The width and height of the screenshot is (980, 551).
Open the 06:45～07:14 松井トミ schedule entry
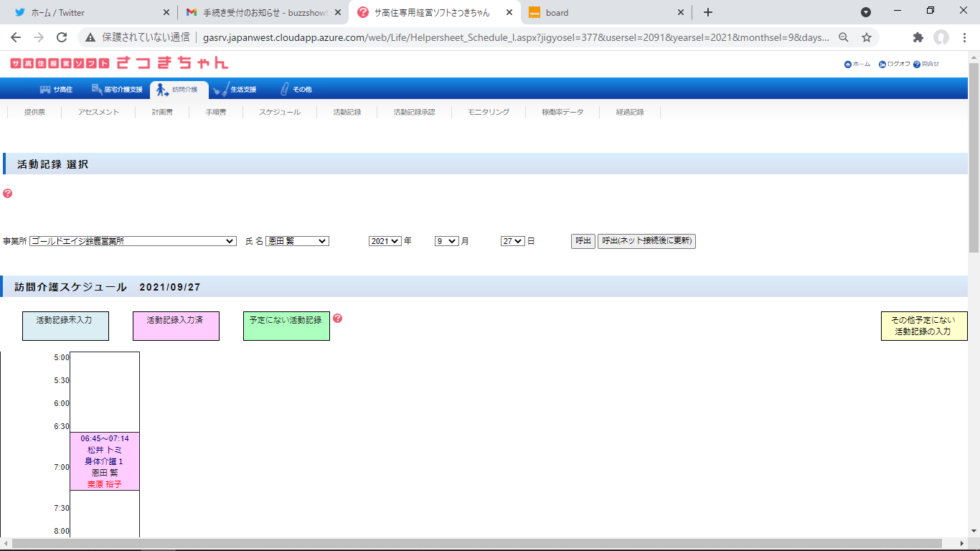coord(105,461)
